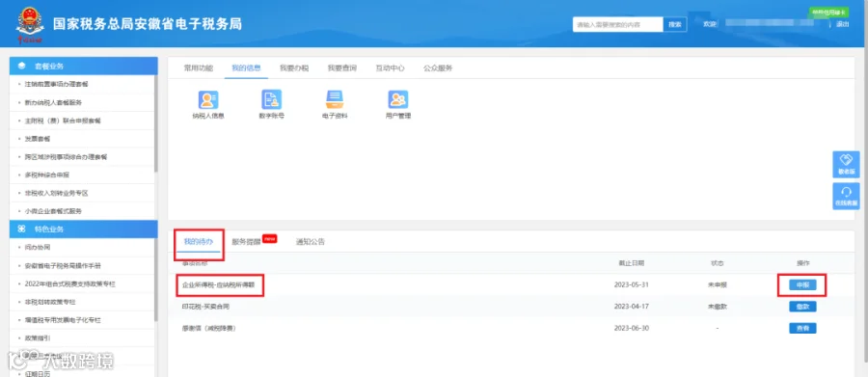Click 申报 button for 企业所得税
Screen dimensions: 868x377
pyautogui.click(x=802, y=285)
